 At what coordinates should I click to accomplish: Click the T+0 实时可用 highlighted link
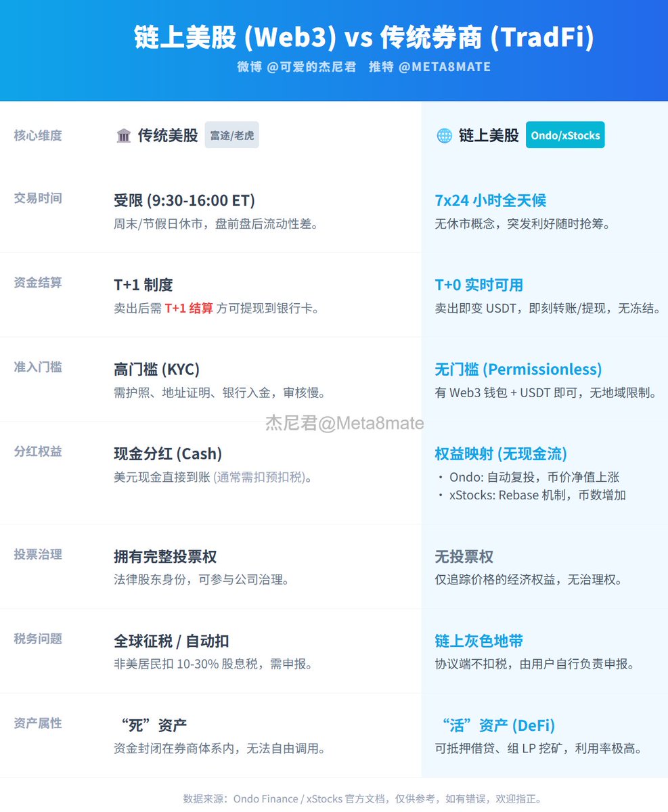(479, 285)
